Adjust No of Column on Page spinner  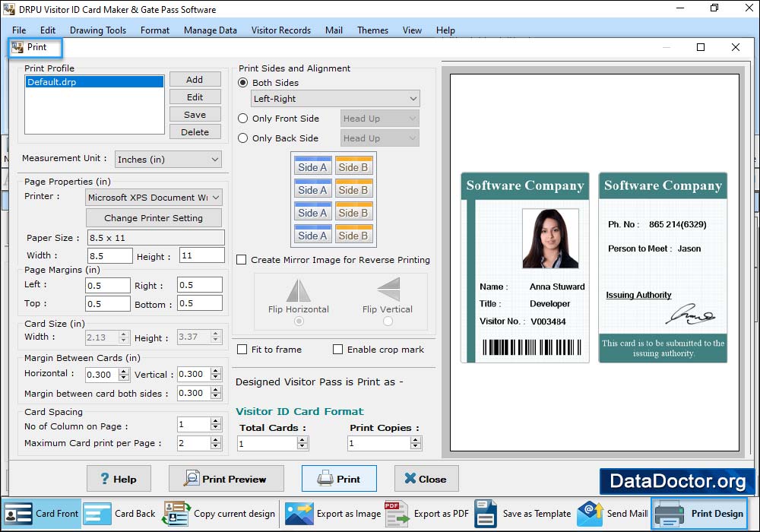216,424
